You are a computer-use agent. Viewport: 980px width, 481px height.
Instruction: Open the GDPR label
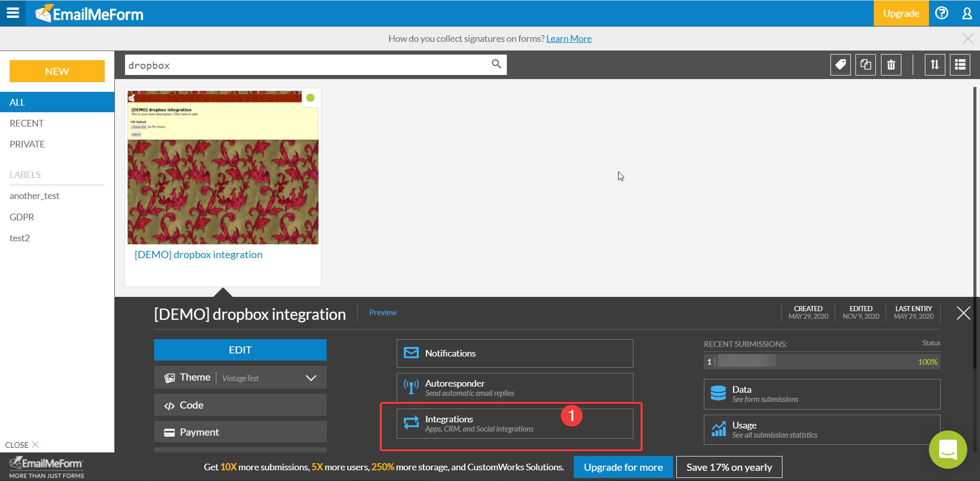click(22, 217)
